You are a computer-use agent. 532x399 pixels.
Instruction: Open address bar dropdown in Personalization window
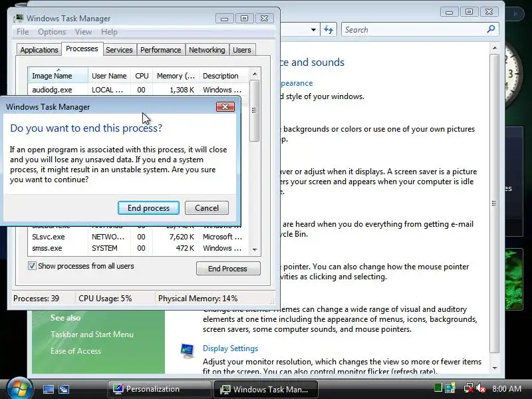[313, 30]
